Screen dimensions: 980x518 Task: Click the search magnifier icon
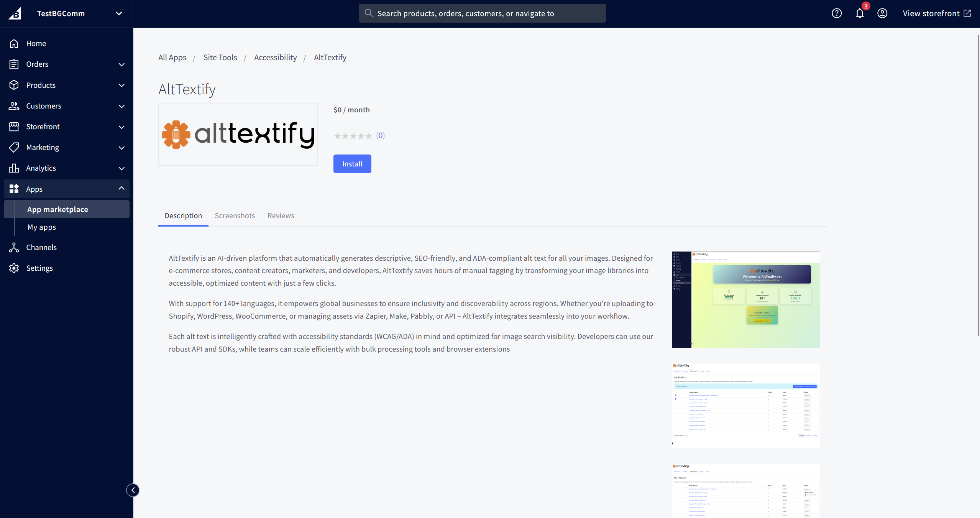[x=369, y=13]
